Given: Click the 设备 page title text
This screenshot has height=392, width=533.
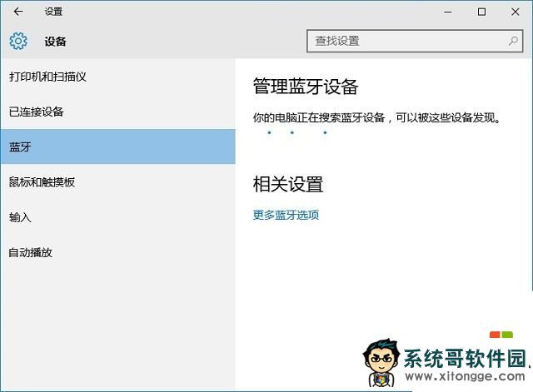Looking at the screenshot, I should [55, 41].
